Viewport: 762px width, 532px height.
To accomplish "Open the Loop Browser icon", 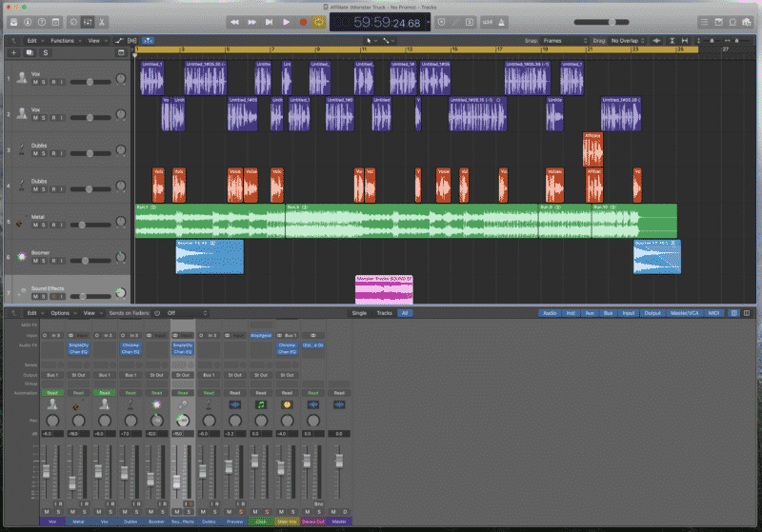I will point(732,22).
